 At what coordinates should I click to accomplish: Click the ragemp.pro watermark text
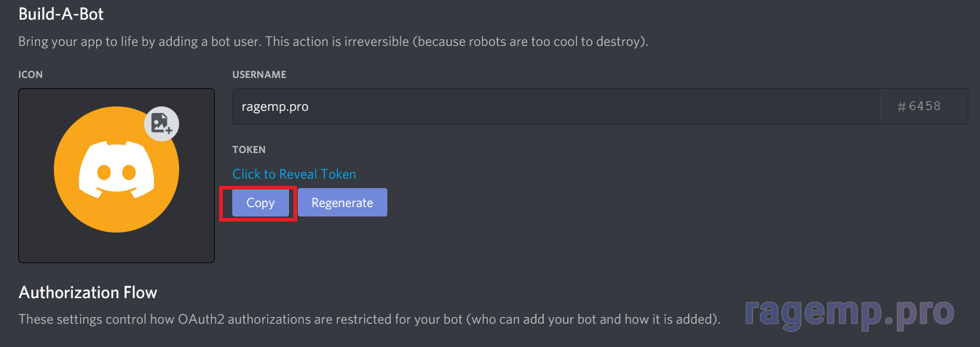(x=849, y=312)
